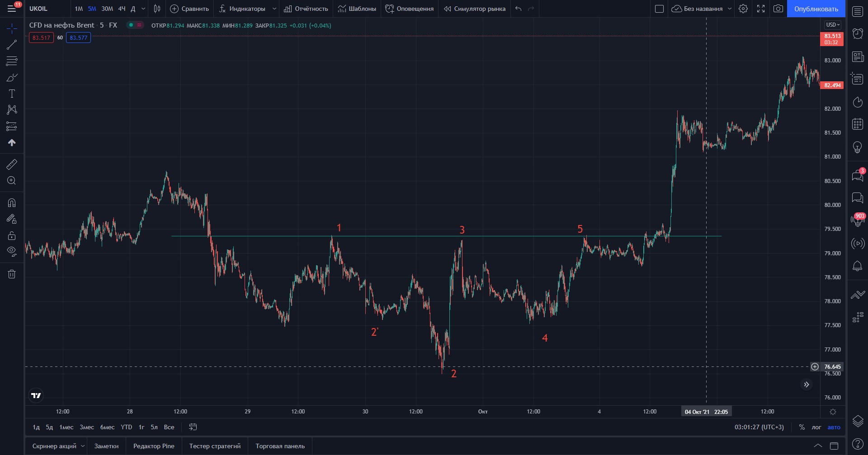Viewport: 868px width, 455px height.
Task: Take a chart snapshot with camera icon
Action: pos(778,9)
